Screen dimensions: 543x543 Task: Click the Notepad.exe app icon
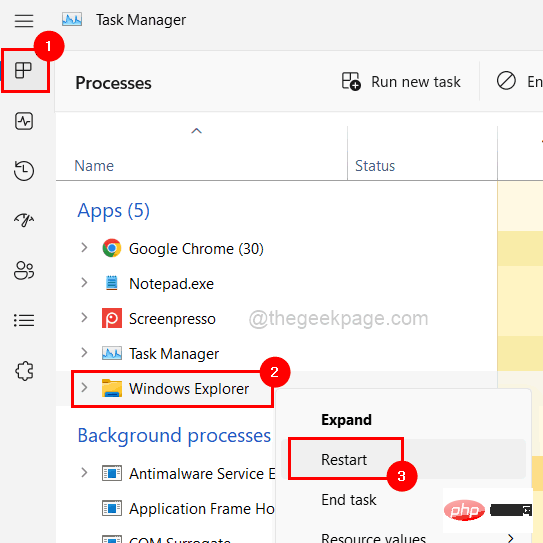tap(112, 283)
